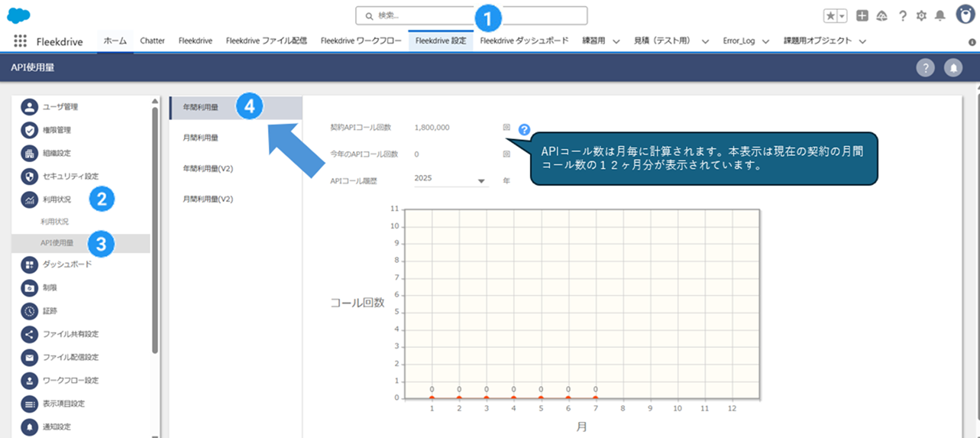Click month 1 data point on chart
The height and width of the screenshot is (438, 980).
(x=432, y=397)
